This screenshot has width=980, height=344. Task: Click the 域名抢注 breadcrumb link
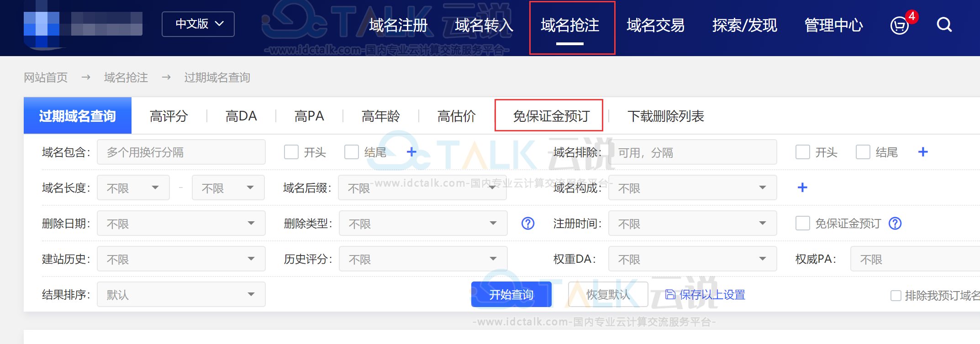click(x=126, y=78)
